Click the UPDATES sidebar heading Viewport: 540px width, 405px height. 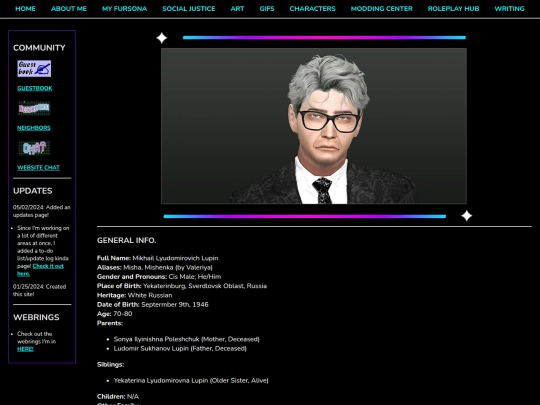(33, 191)
